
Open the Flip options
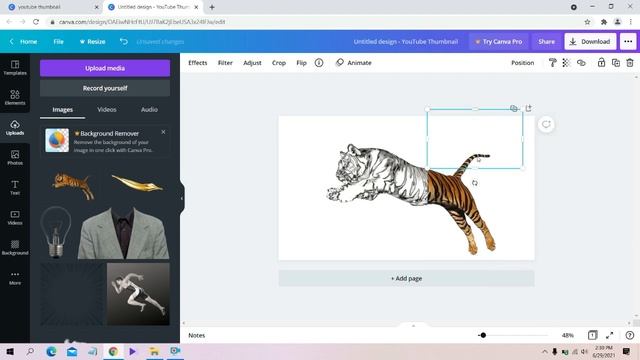click(x=301, y=63)
